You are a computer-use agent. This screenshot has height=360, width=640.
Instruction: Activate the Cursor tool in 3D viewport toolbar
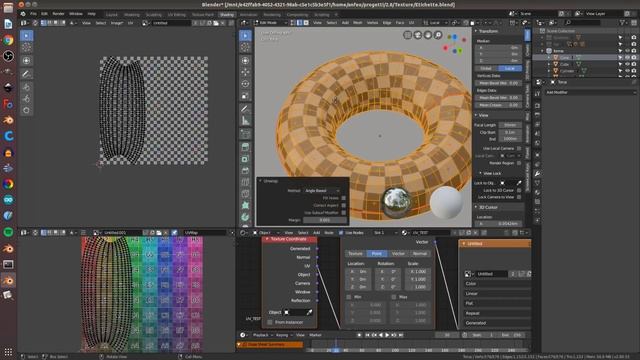(245, 48)
